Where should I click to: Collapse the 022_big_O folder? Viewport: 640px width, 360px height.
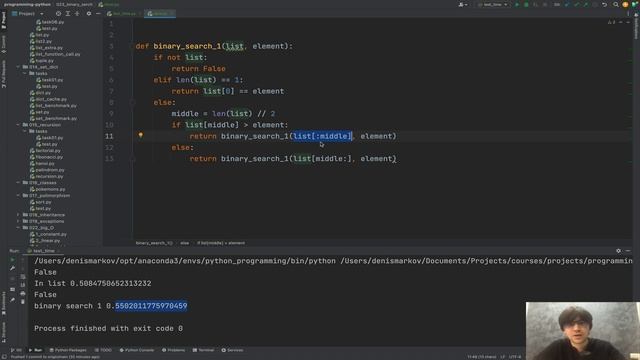click(18, 228)
